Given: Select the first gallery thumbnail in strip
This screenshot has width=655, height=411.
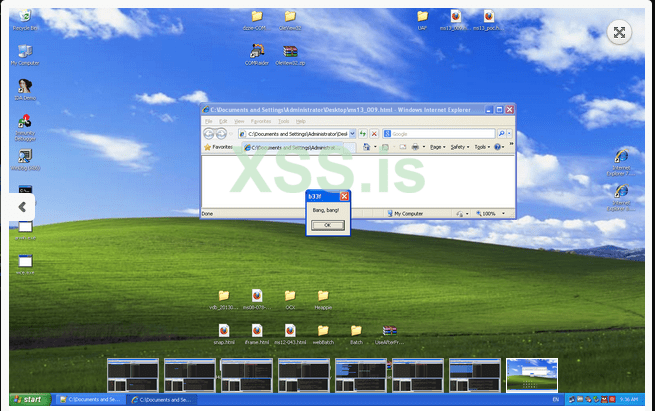Looking at the screenshot, I should pos(133,375).
